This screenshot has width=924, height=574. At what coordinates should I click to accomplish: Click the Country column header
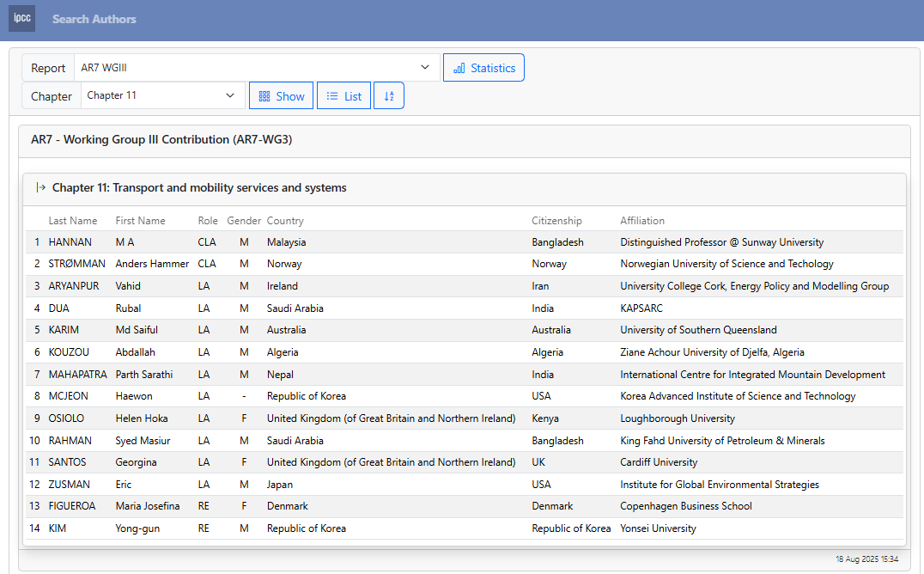(285, 221)
